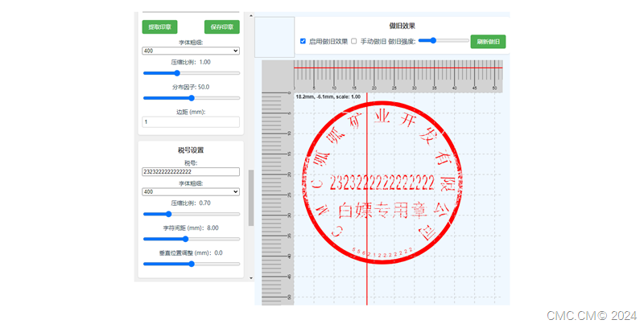Adjust the 做旧强度 slider
This screenshot has width=644, height=324.
tap(444, 41)
